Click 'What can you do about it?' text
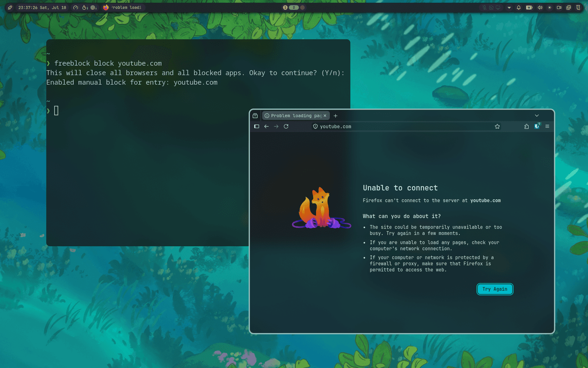The height and width of the screenshot is (368, 588). 401,216
